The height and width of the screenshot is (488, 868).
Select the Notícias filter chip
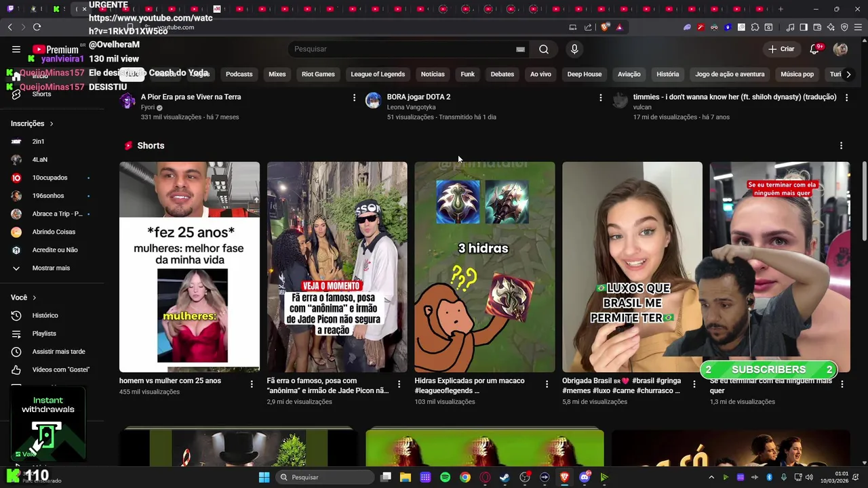433,74
